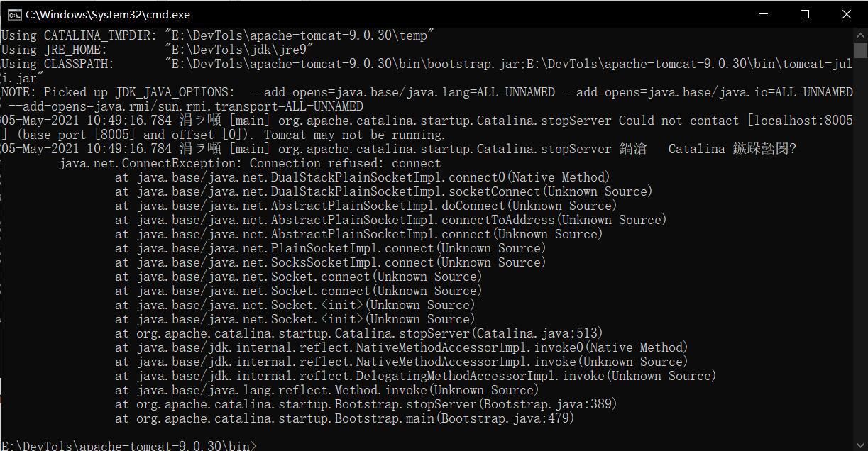Screen dimensions: 868x451
Task: Click the DualStackPlainSocketImpl.connect0(Native Method) line
Action: (x=362, y=177)
